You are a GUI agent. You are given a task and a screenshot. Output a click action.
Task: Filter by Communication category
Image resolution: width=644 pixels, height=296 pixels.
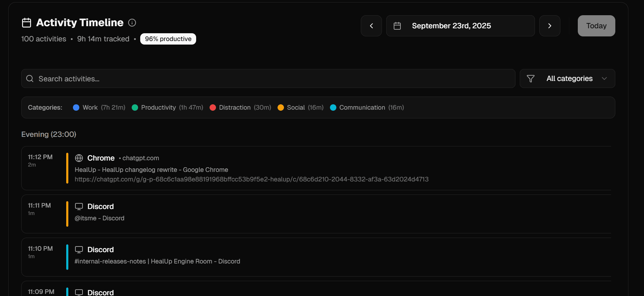click(x=362, y=108)
